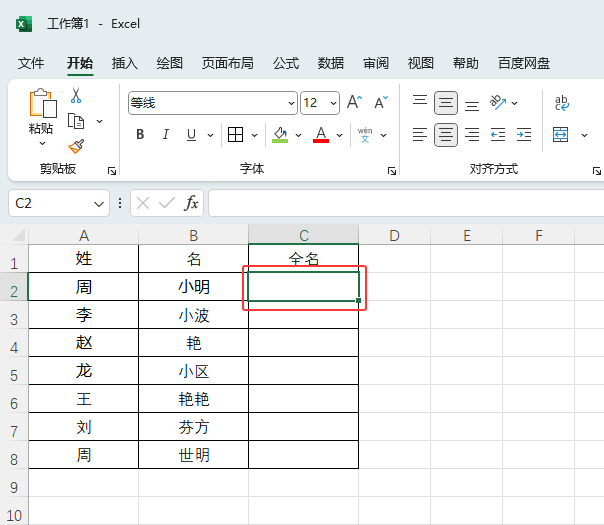Toggle middle align
604x525 pixels.
(446, 103)
